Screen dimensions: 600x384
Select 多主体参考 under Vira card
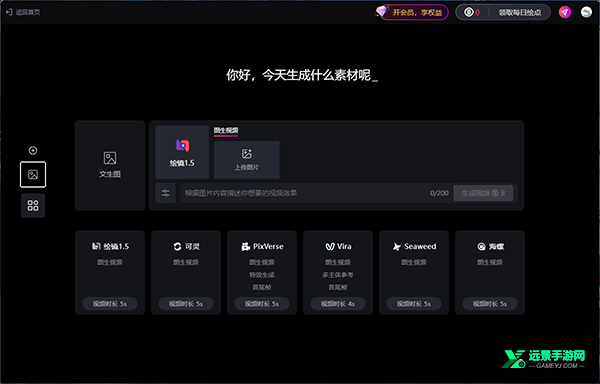click(x=338, y=275)
